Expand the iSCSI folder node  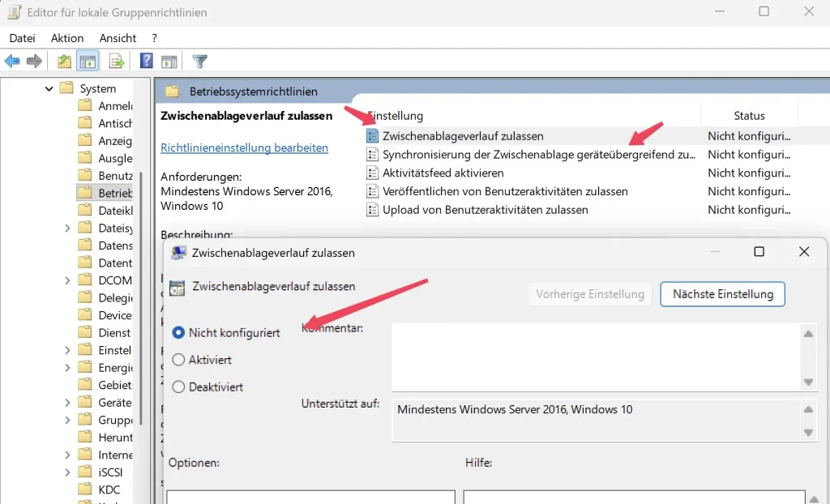click(x=67, y=472)
